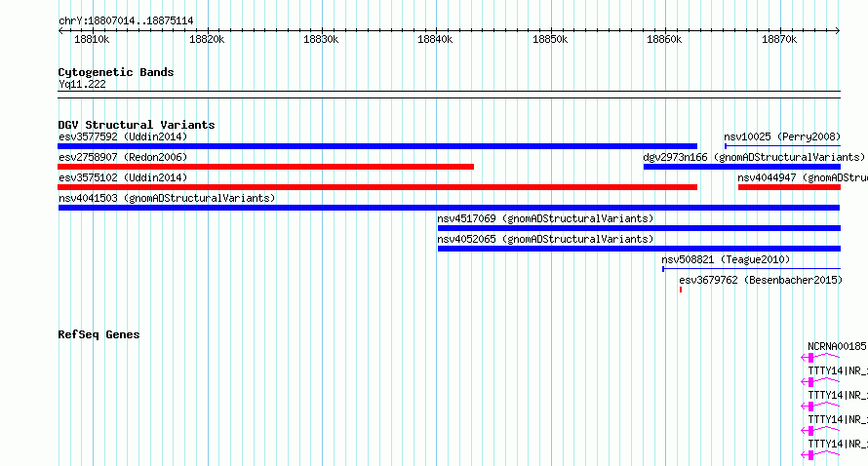Image resolution: width=868 pixels, height=466 pixels.
Task: Open the esv3575102 (Uddin2014) label
Action: coord(123,177)
